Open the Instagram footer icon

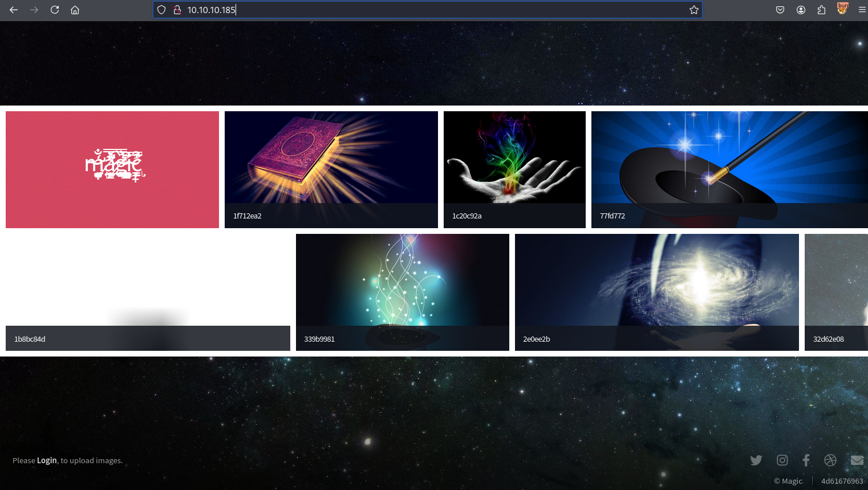pos(782,460)
